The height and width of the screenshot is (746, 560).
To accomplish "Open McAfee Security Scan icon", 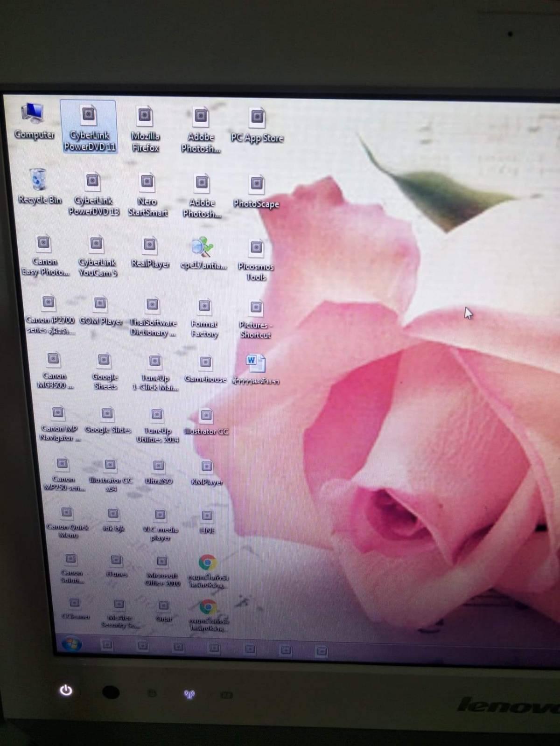I will (x=119, y=613).
